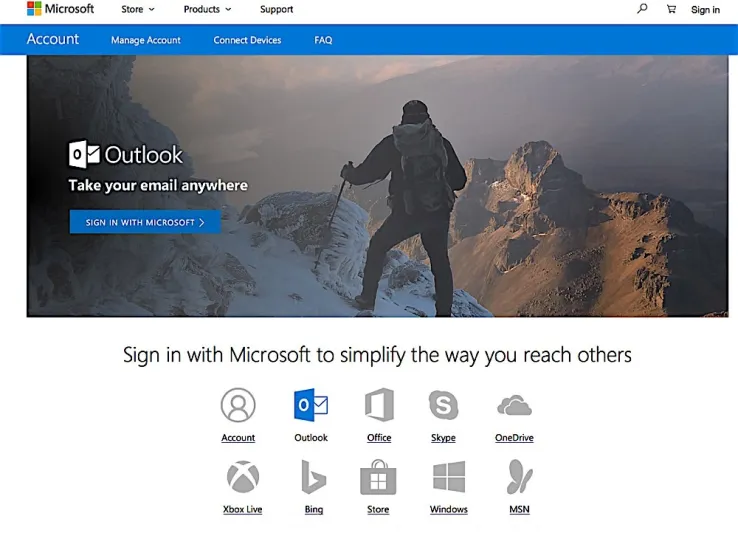Image resolution: width=738 pixels, height=533 pixels.
Task: Select the MSN butterfly icon
Action: tap(519, 477)
